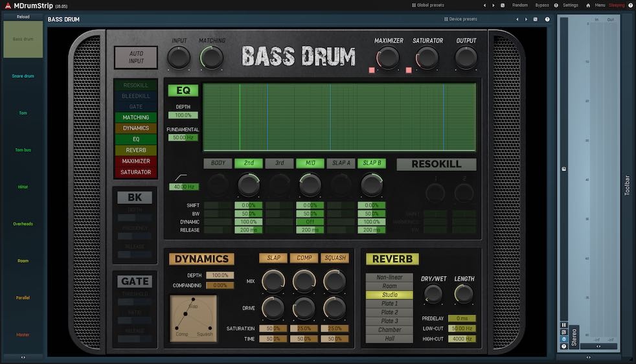This screenshot has height=364, width=636.
Task: Toggle the BODY band button
Action: (x=218, y=163)
